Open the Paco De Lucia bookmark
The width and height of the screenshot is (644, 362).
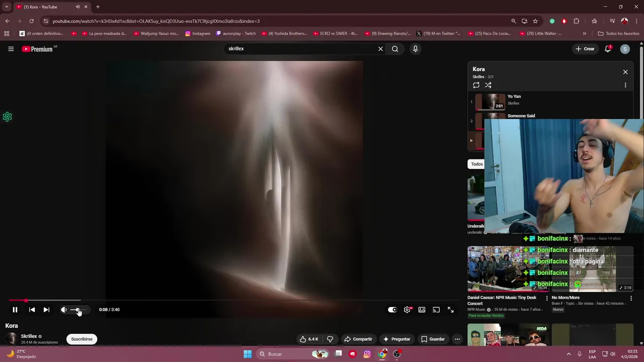coord(490,34)
